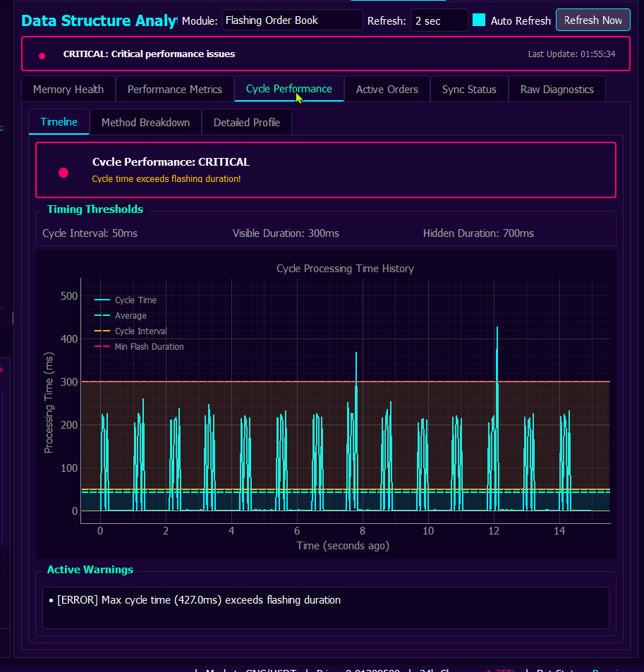644x672 pixels.
Task: Open the Detailed Profile sub-tab
Action: (246, 123)
